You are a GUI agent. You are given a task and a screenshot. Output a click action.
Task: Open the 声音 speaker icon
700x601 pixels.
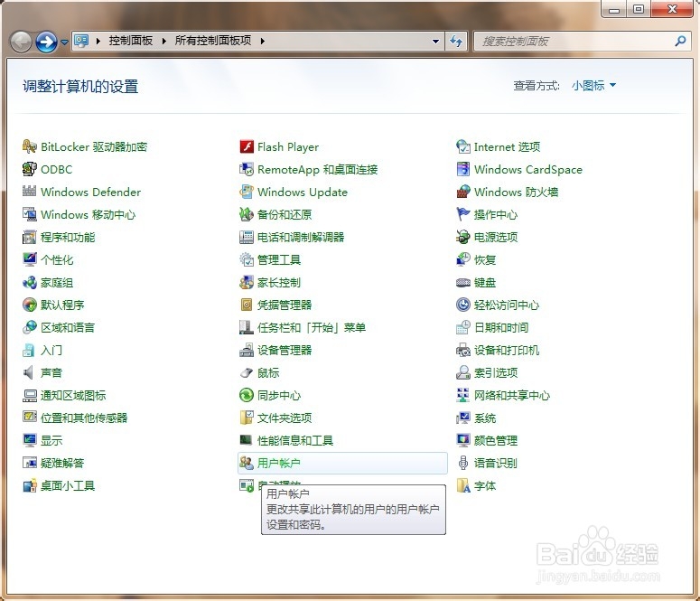point(29,372)
